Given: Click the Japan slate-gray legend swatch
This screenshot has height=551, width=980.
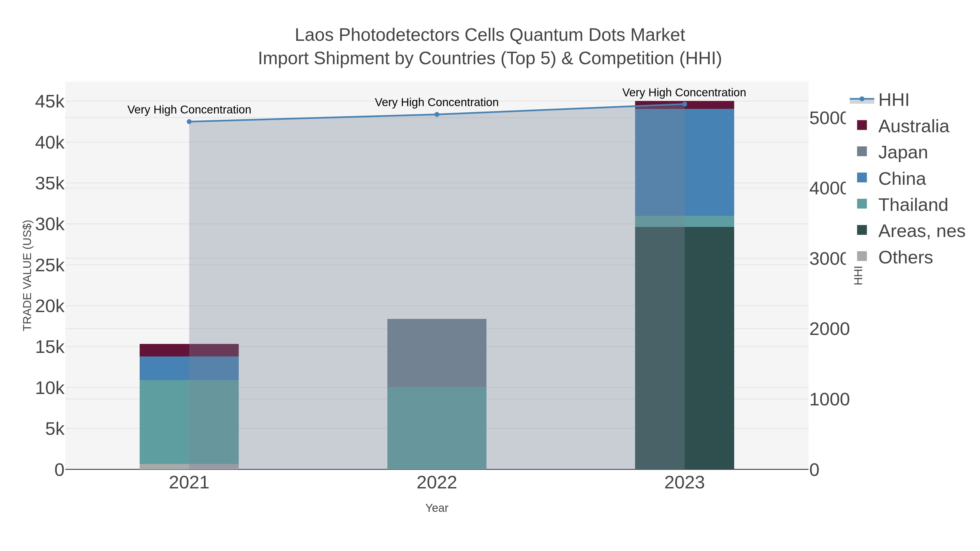Looking at the screenshot, I should click(862, 151).
